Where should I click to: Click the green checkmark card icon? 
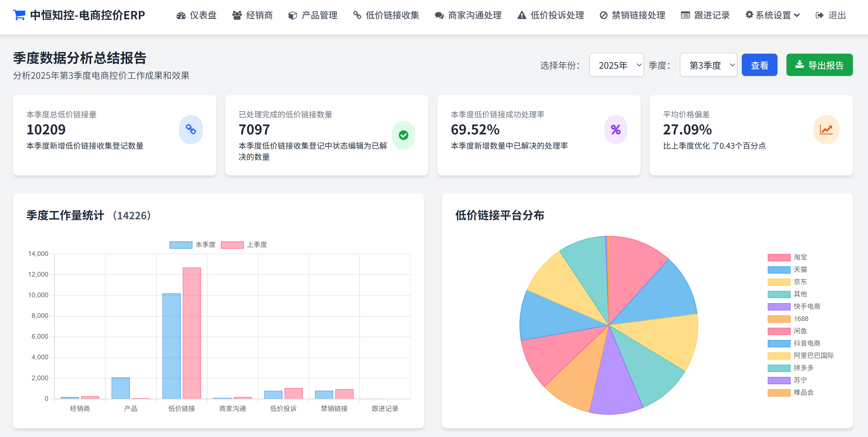tap(403, 135)
